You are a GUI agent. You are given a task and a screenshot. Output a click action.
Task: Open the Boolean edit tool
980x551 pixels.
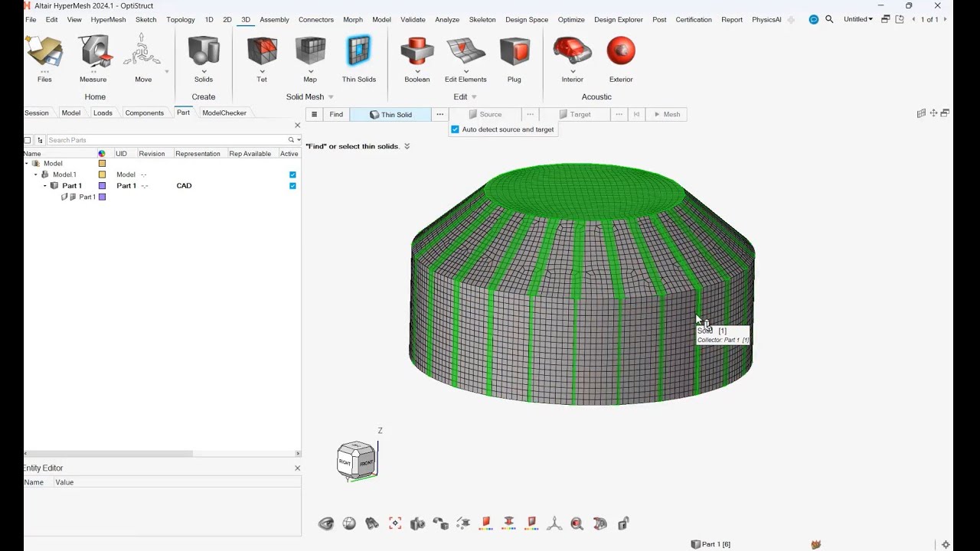417,52
